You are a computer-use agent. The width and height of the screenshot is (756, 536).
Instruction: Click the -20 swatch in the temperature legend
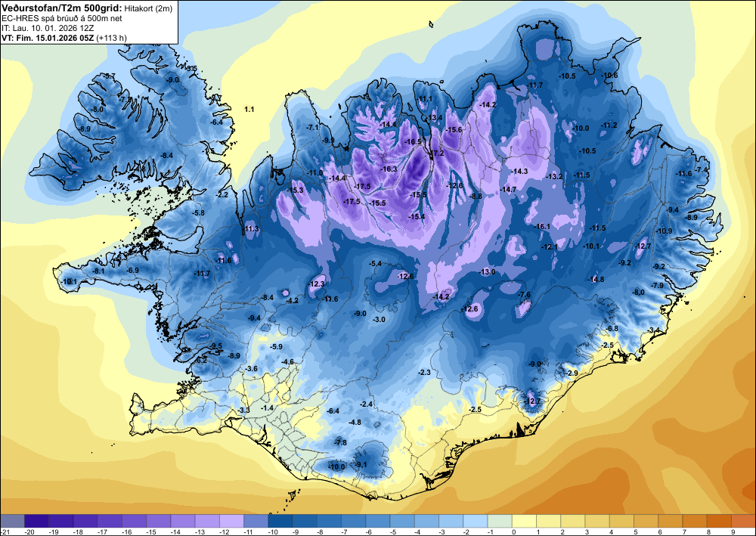pos(36,521)
